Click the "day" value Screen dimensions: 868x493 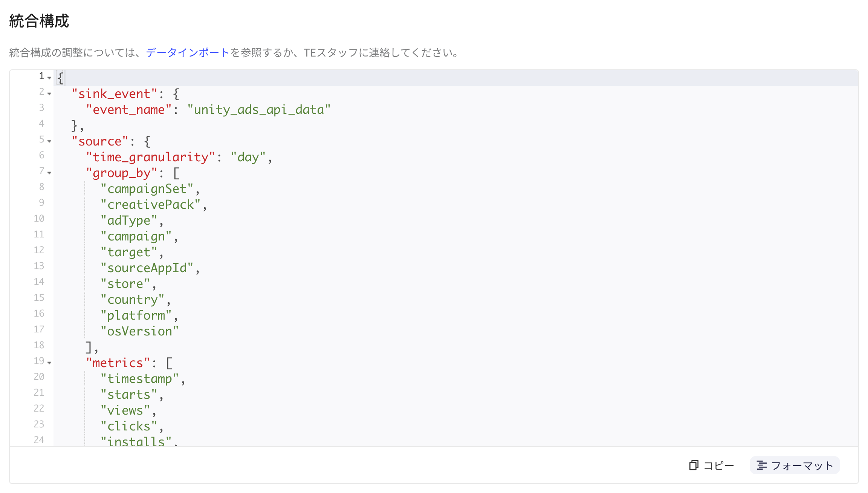click(x=248, y=157)
